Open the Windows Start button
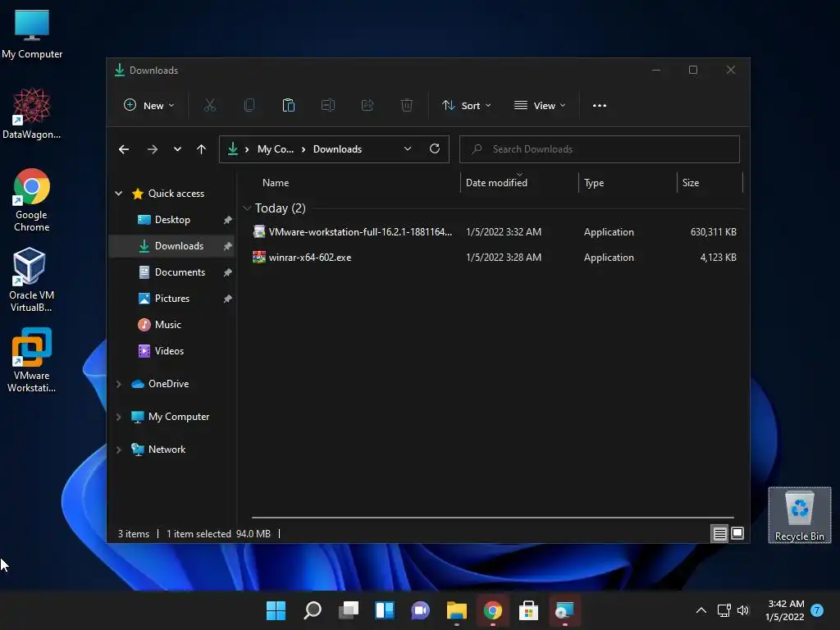Viewport: 840px width, 630px height. tap(276, 610)
